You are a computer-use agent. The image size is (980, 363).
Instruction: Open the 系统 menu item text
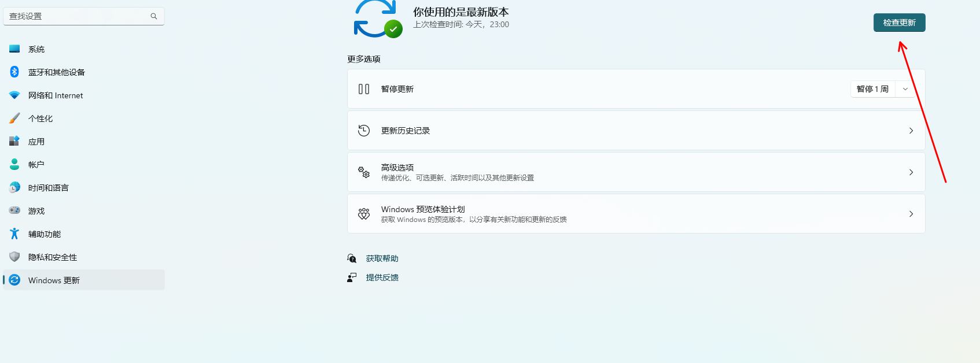click(x=36, y=49)
